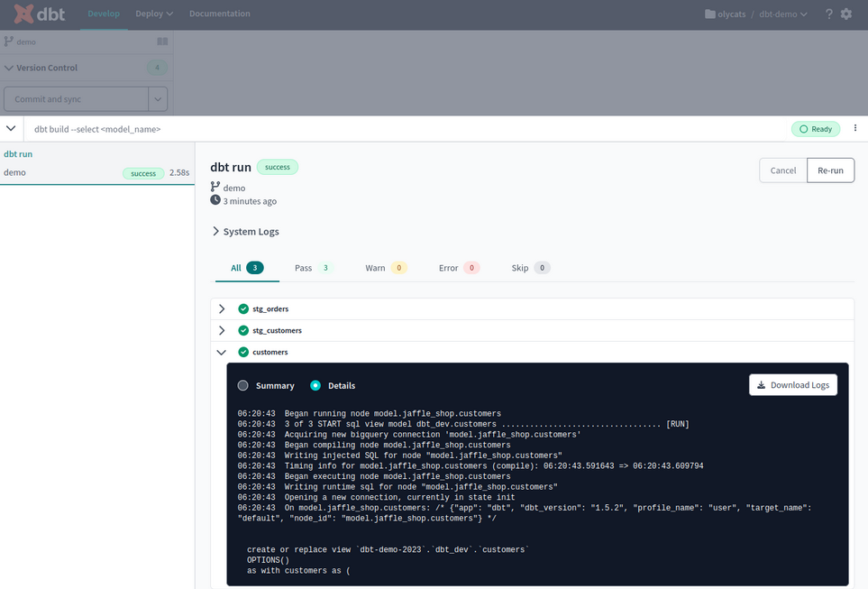Image resolution: width=868 pixels, height=589 pixels.
Task: Expand the stg_customers result row
Action: pos(222,330)
